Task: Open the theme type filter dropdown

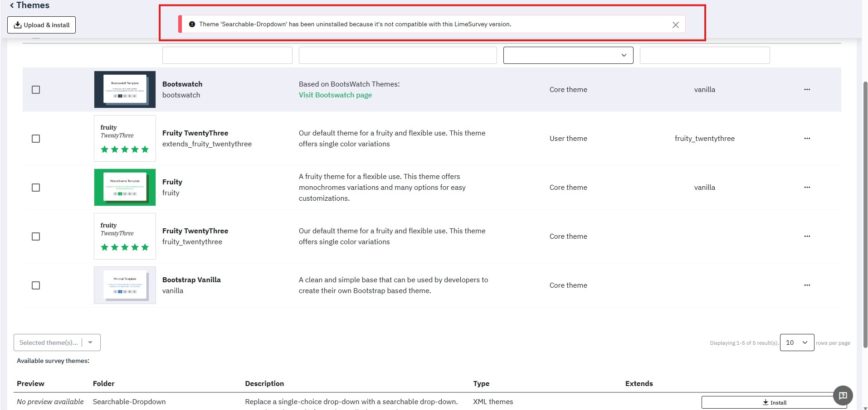Action: click(x=568, y=55)
